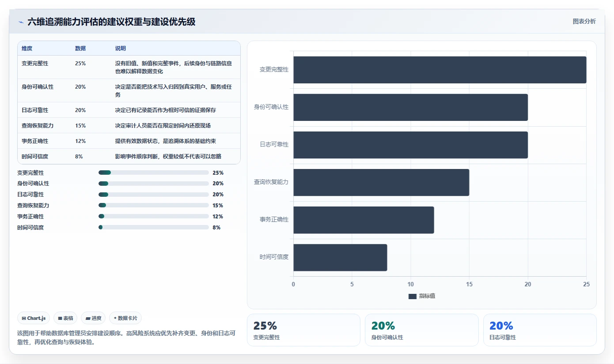The image size is (614, 364).
Task: Click the 15% value beside the progress bar
Action: pyautogui.click(x=218, y=206)
